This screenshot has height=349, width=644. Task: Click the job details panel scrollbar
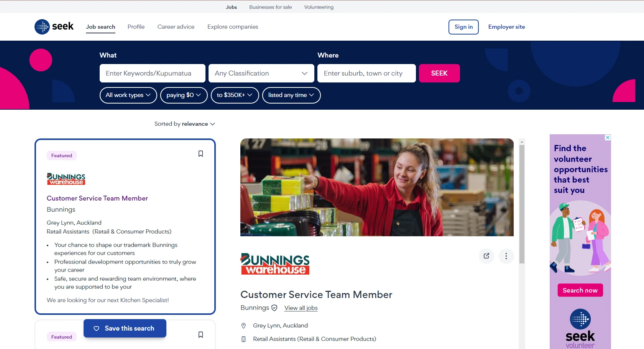[x=522, y=204]
